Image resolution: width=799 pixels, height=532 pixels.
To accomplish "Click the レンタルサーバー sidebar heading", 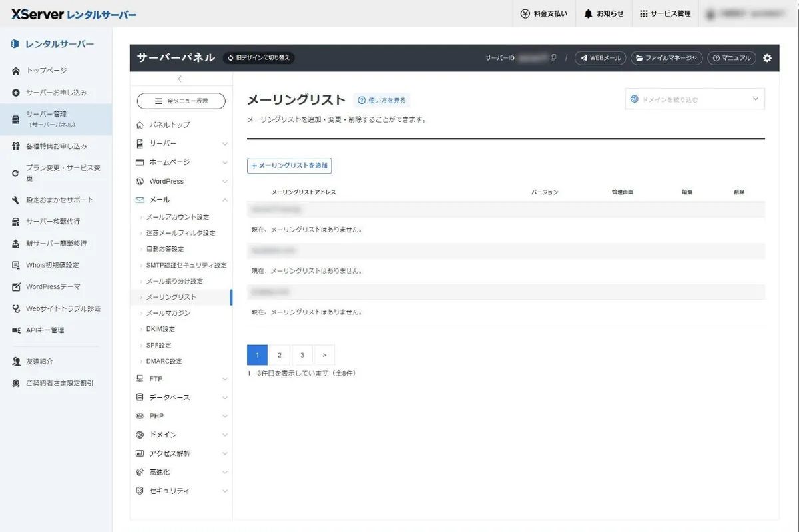I will point(53,44).
